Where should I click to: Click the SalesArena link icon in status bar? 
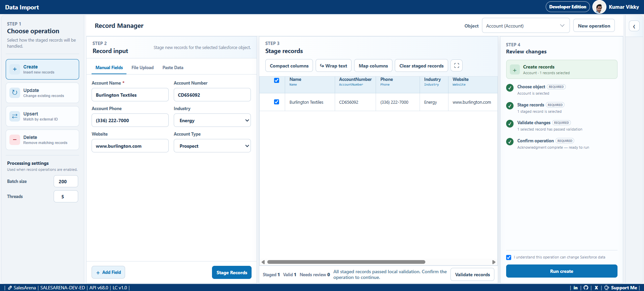(10, 288)
